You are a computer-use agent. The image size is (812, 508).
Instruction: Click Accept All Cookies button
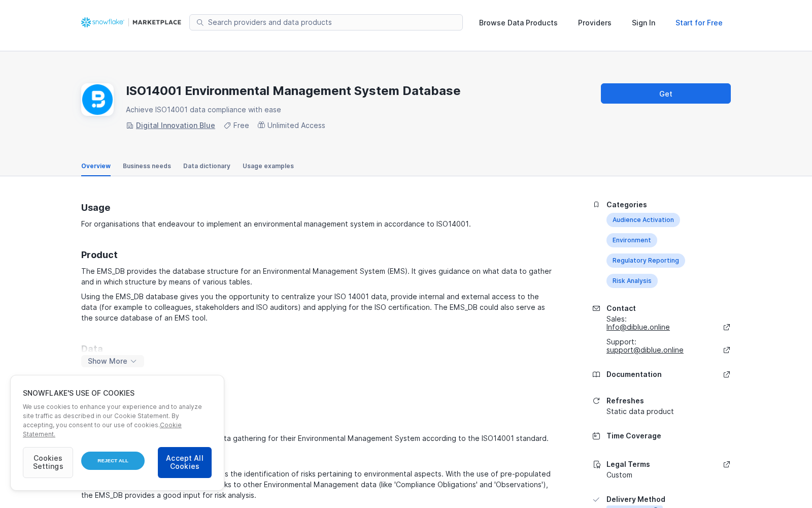(185, 462)
